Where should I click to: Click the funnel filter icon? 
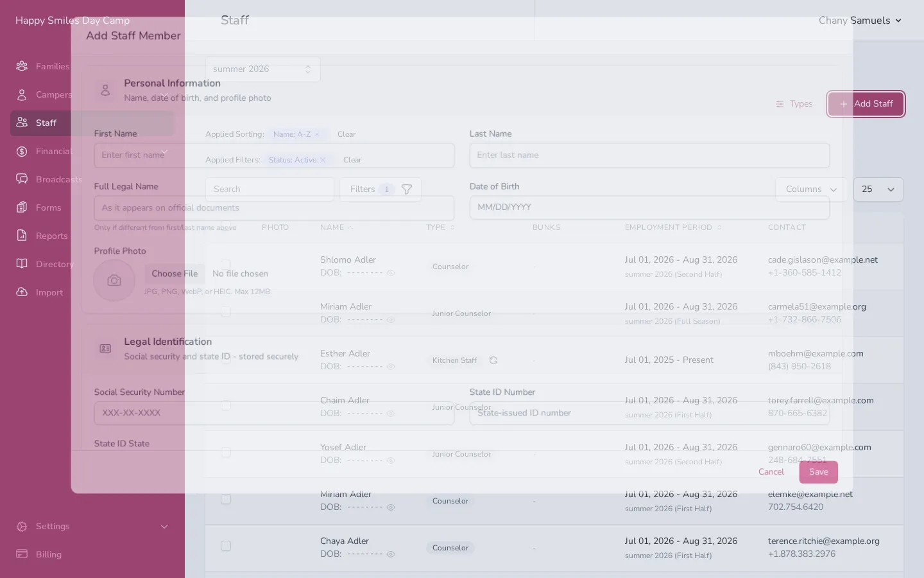407,189
